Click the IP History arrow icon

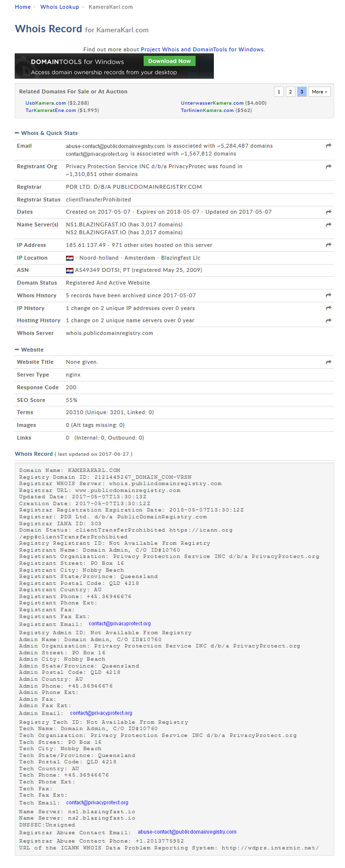pos(328,308)
